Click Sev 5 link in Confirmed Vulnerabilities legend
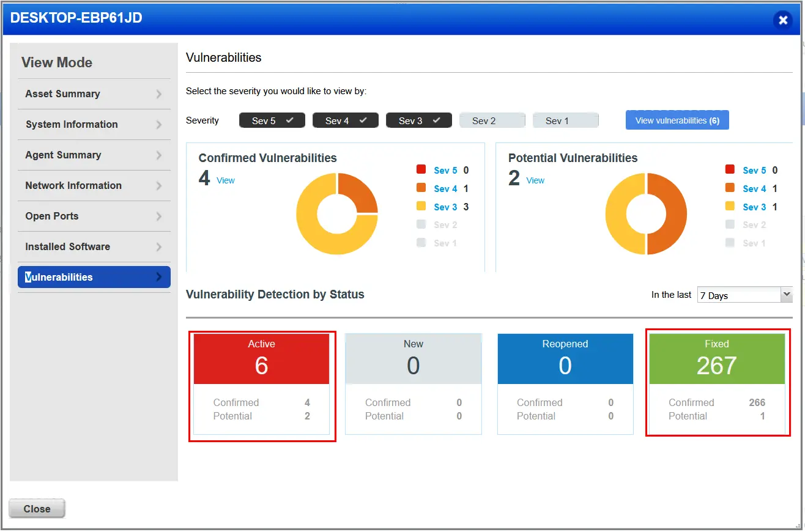 445,171
